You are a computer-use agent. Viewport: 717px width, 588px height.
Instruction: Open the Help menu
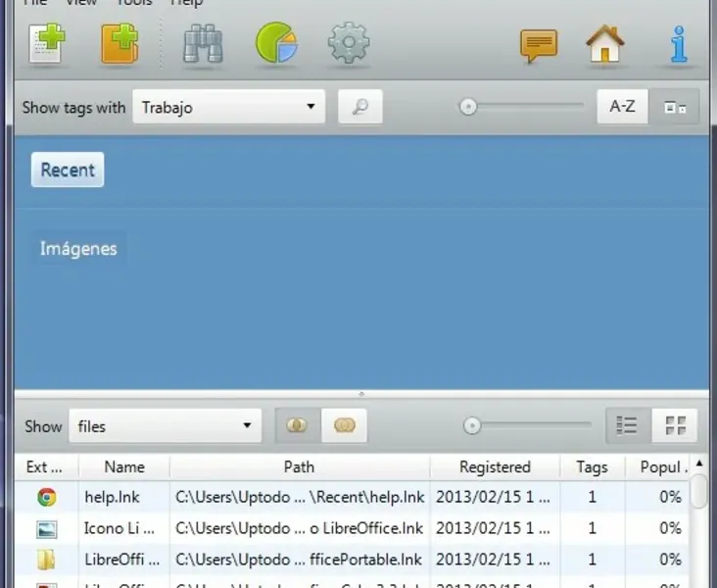pos(186,3)
